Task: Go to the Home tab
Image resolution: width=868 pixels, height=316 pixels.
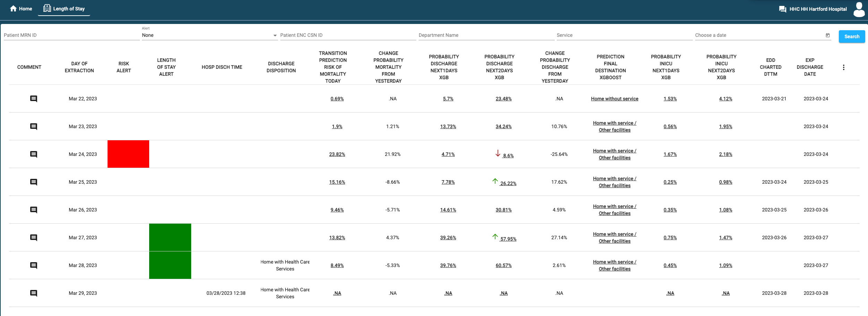Action: pyautogui.click(x=21, y=9)
